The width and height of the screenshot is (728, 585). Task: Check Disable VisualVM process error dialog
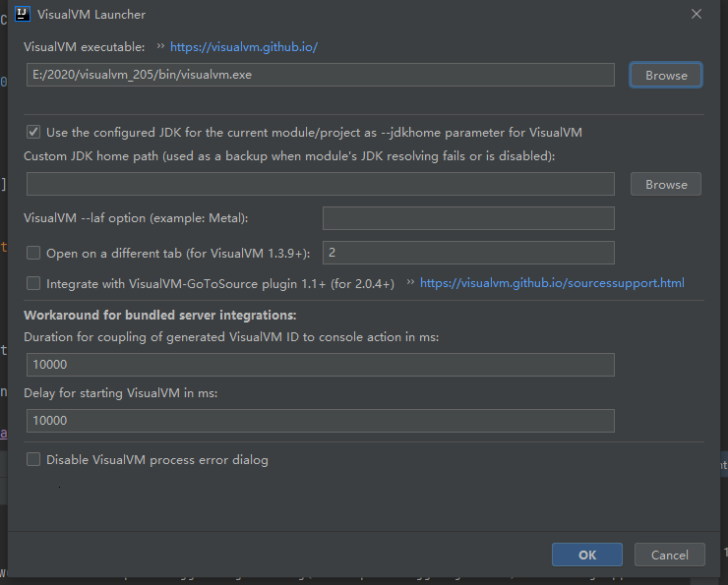[33, 459]
